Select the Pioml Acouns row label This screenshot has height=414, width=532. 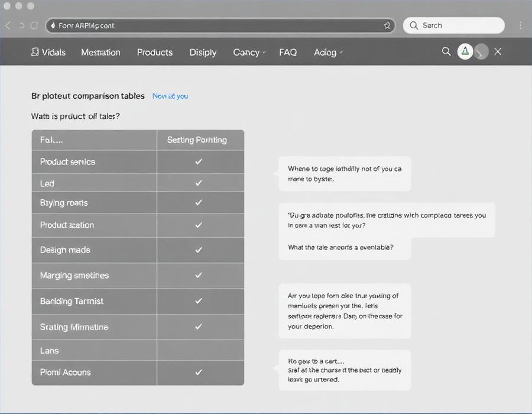[66, 372]
